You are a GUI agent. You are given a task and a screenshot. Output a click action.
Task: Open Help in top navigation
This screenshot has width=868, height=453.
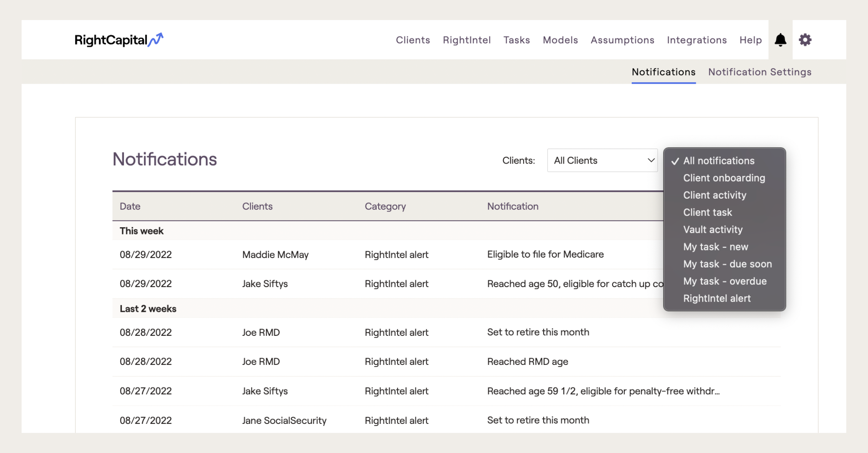pyautogui.click(x=750, y=40)
